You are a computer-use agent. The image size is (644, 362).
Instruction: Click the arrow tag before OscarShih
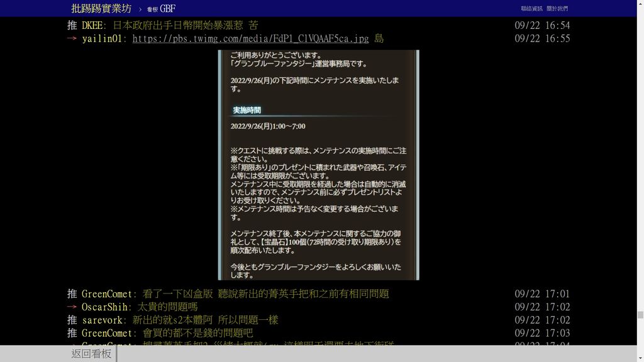72,307
